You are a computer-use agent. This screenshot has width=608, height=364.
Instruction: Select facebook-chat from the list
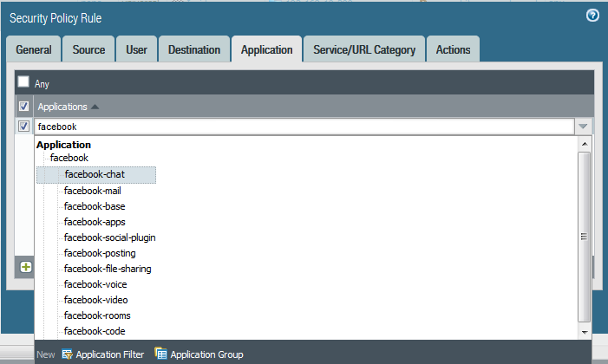tap(95, 175)
